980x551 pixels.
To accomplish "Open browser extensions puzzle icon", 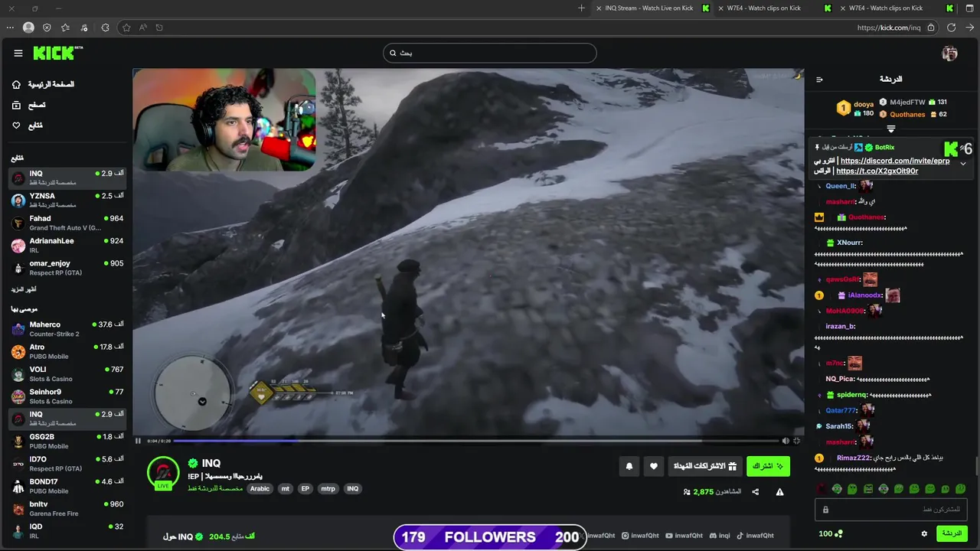I will (x=105, y=28).
